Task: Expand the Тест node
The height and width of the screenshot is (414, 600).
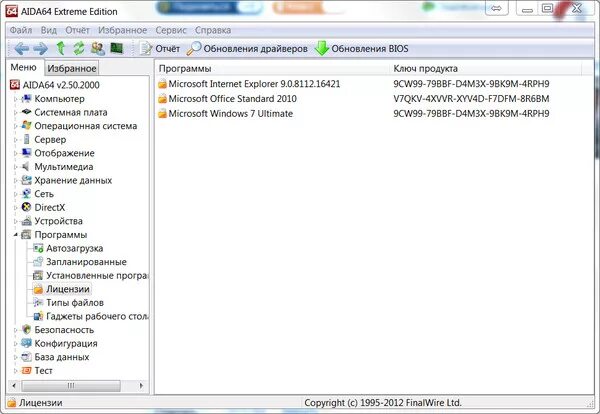Action: [x=16, y=370]
